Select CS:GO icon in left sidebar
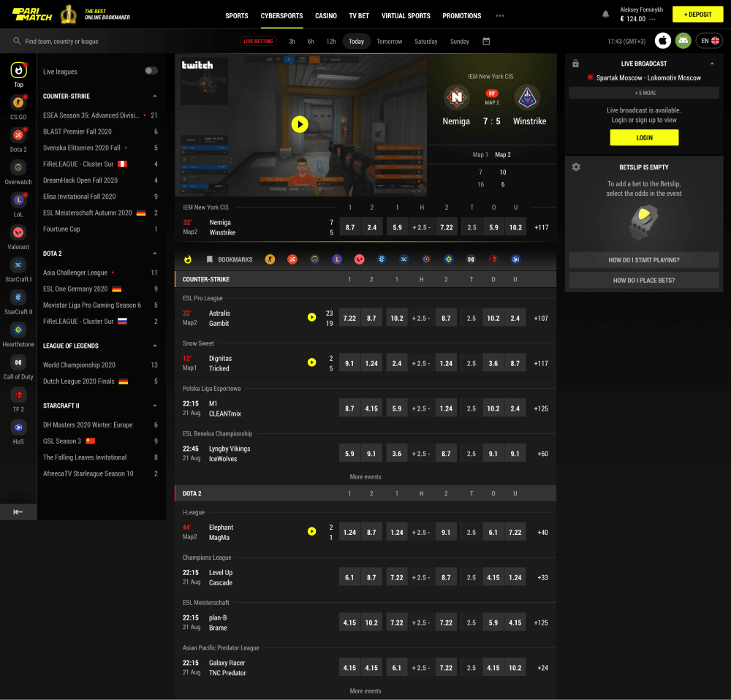This screenshot has width=731, height=700. coord(18,102)
